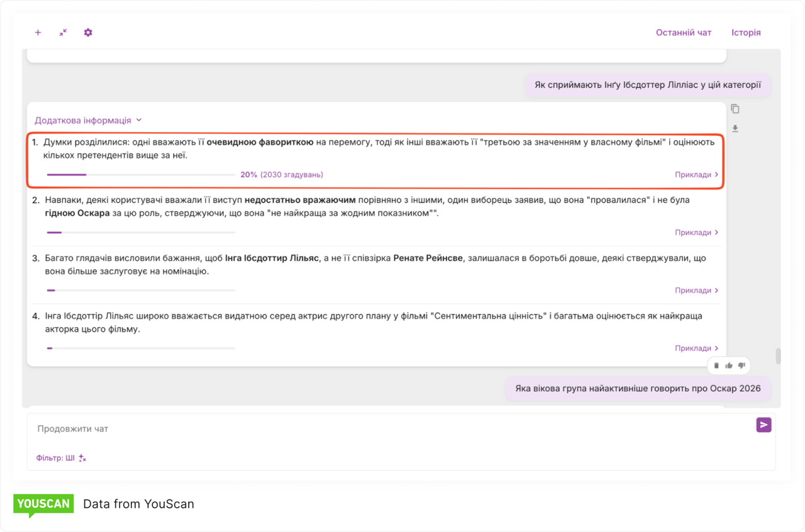Click the Фільтр: ШІ link

(55, 458)
